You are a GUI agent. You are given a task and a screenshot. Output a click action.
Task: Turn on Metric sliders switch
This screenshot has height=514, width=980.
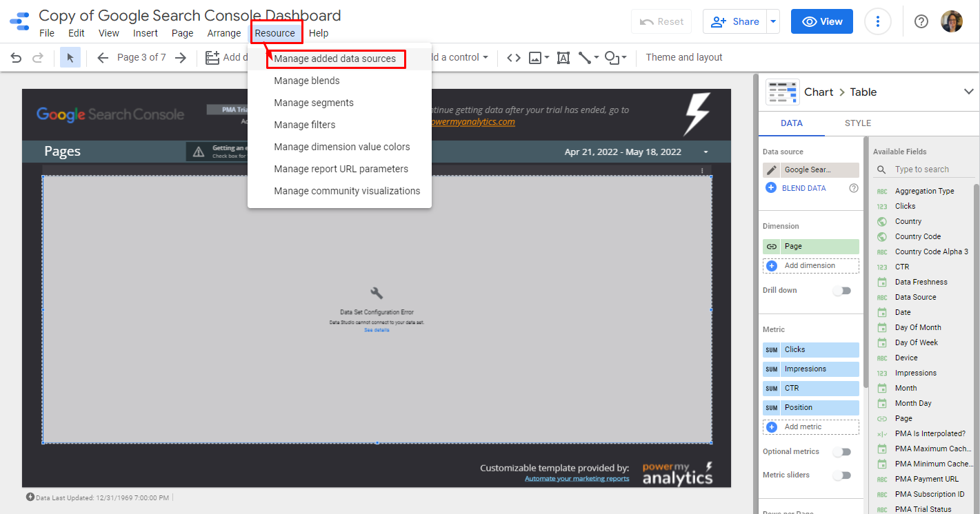pyautogui.click(x=841, y=475)
